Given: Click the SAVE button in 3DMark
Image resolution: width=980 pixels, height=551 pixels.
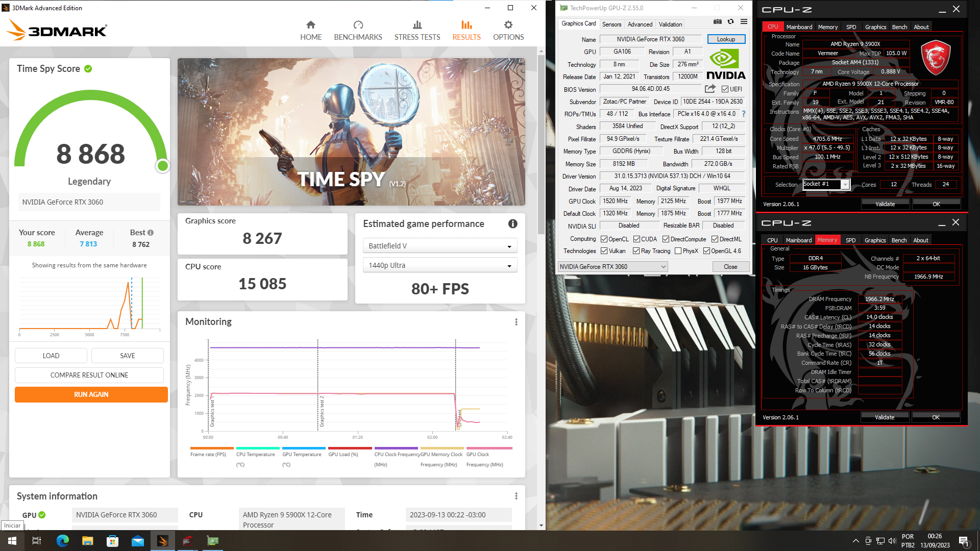Looking at the screenshot, I should click(128, 356).
